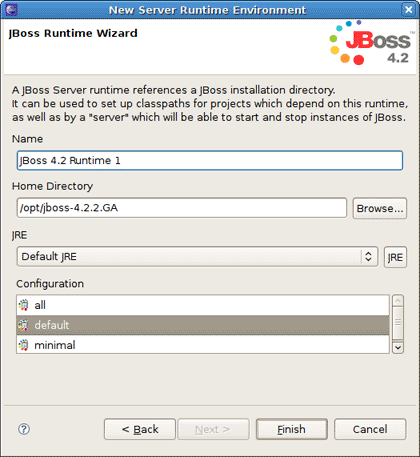Screen dimensions: 420x457
Task: Click into the Name input field
Action: (x=210, y=160)
